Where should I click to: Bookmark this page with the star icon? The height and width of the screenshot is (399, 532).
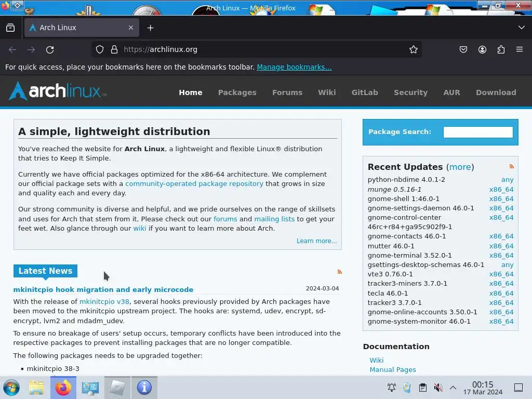[x=413, y=49]
